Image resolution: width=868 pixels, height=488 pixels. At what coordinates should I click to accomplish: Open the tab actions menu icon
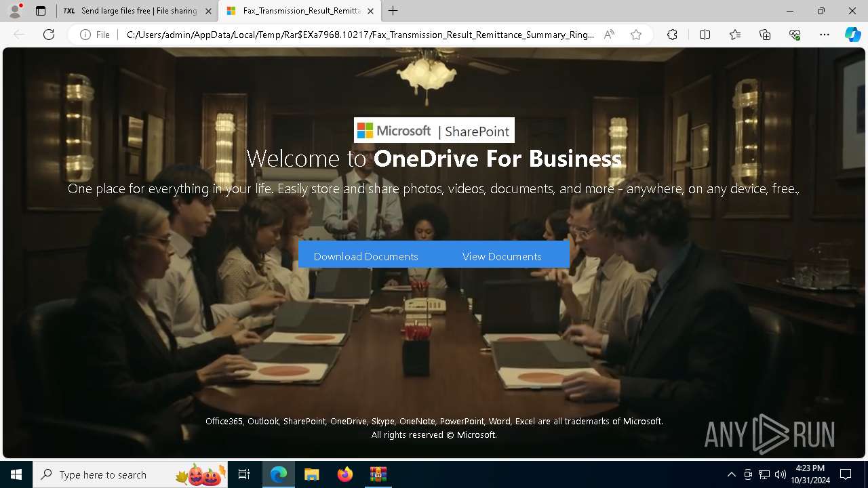[41, 11]
